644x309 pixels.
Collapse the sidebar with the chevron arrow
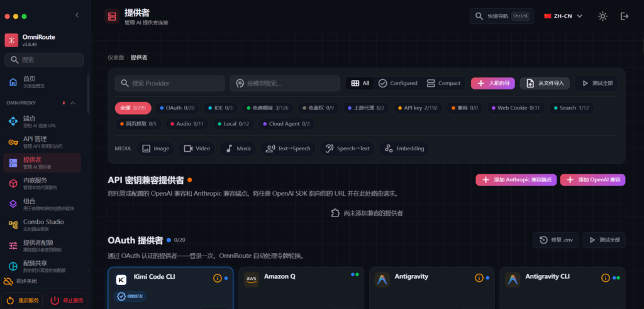77,15
